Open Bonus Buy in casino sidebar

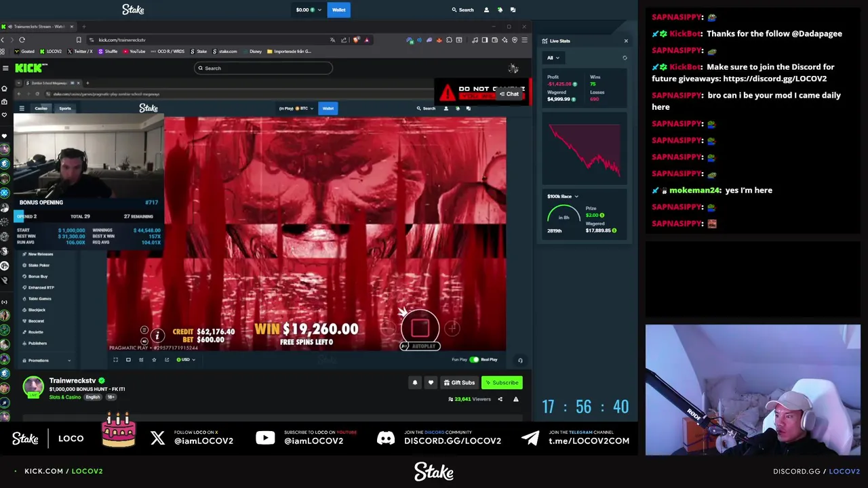pyautogui.click(x=35, y=277)
